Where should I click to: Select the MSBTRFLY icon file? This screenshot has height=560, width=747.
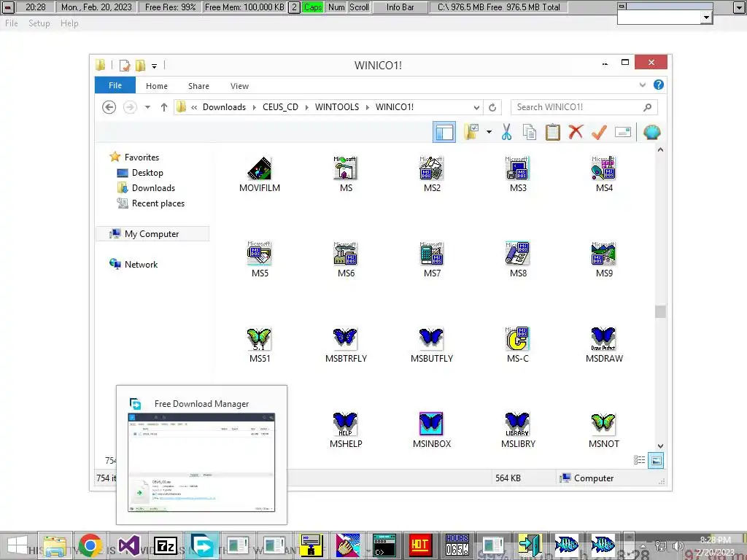(346, 345)
